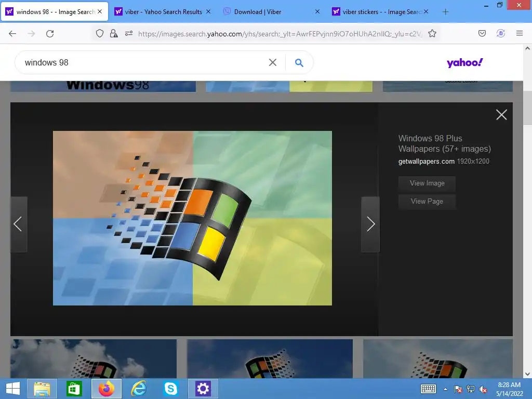This screenshot has height=399, width=532.
Task: Click the page scrollbar down arrow
Action: pos(527,374)
